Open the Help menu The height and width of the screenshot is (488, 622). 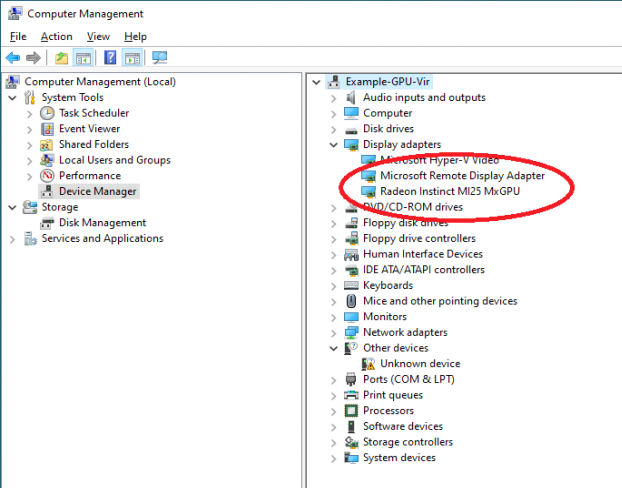tap(135, 37)
